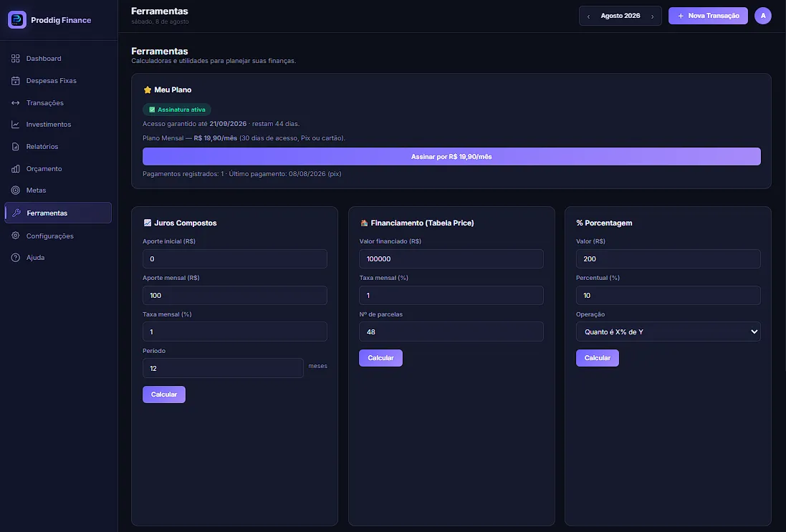The image size is (786, 532).
Task: Click the Configurações gear icon
Action: click(x=16, y=236)
